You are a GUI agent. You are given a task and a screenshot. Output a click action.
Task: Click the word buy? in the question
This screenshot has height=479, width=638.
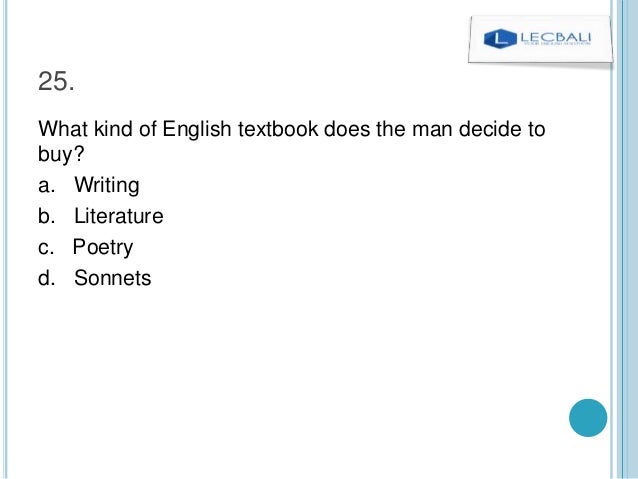pos(56,154)
